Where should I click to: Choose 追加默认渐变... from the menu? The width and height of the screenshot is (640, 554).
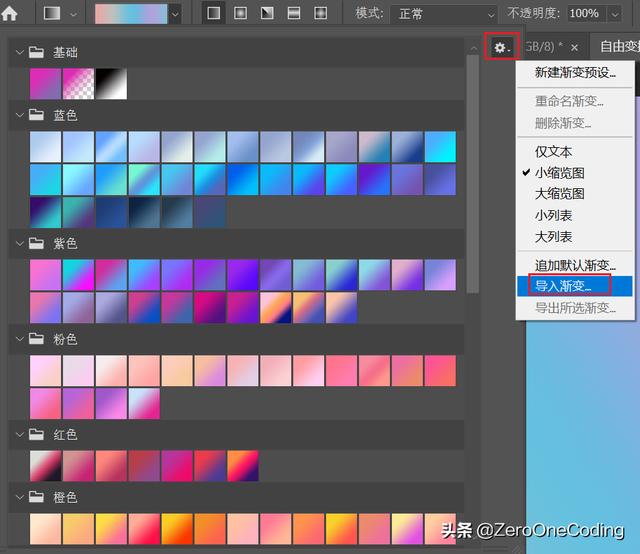click(x=575, y=265)
